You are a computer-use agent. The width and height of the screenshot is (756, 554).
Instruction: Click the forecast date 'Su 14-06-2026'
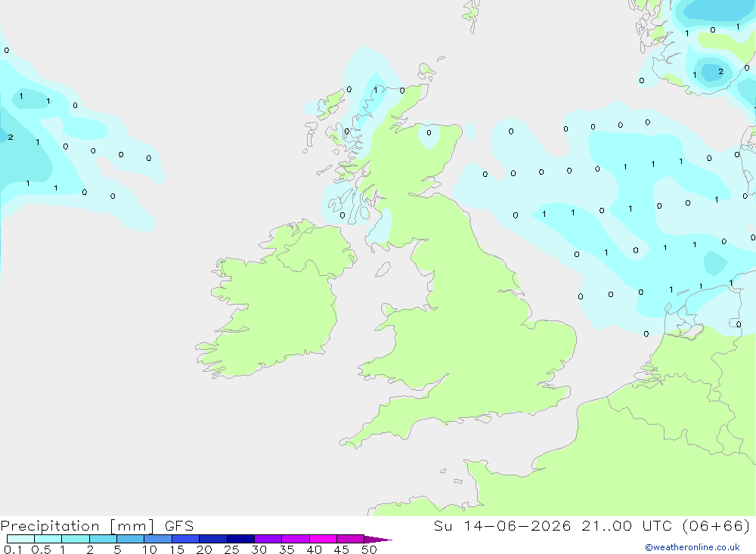coord(502,526)
